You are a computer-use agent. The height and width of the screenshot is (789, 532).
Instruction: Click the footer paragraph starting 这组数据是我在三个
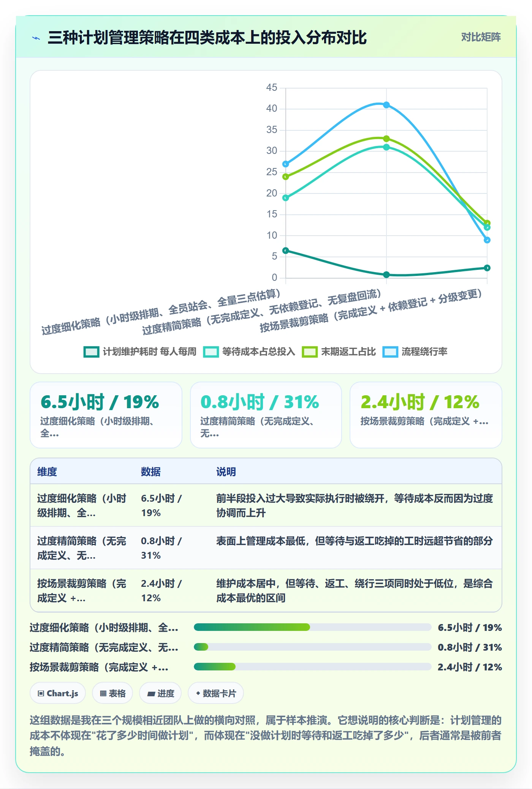coord(266,735)
